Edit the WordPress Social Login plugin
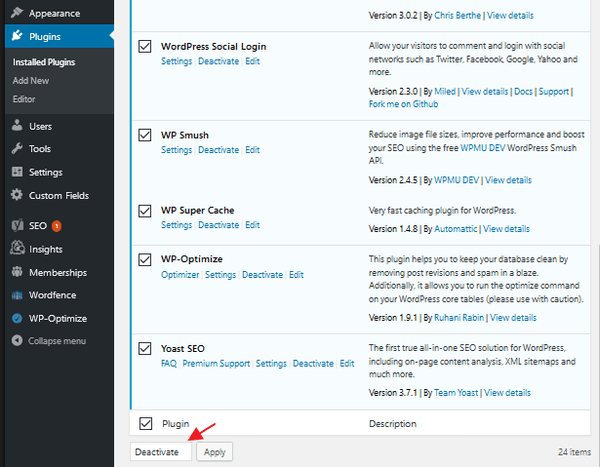The image size is (600, 467). click(253, 61)
